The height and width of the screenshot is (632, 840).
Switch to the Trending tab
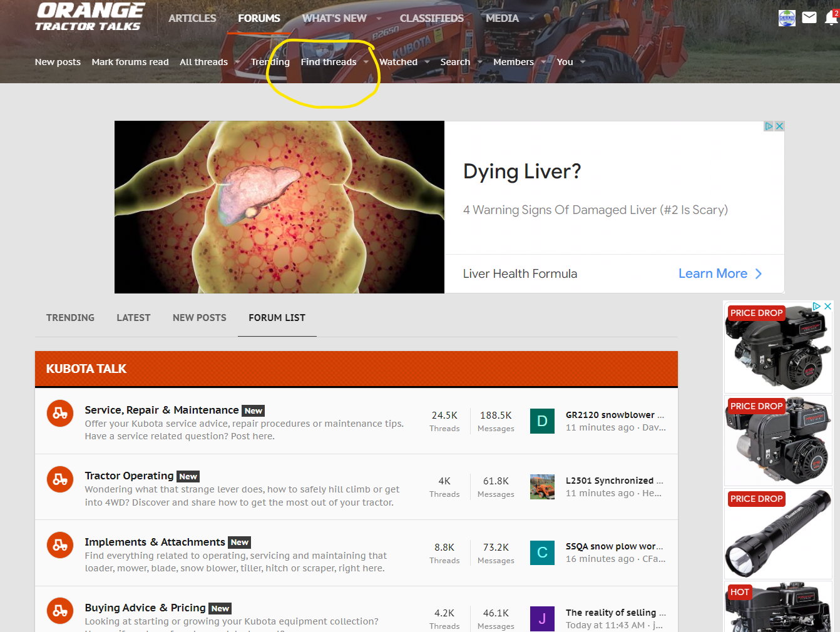tap(70, 318)
